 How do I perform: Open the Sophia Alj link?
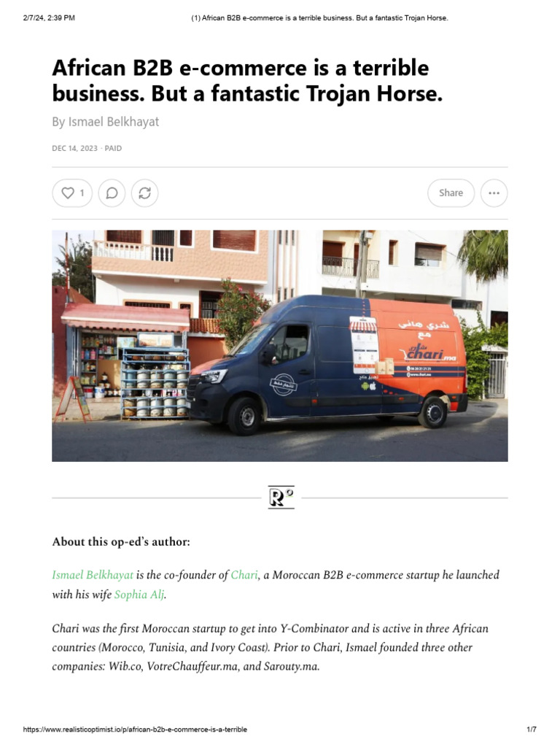pyautogui.click(x=139, y=595)
